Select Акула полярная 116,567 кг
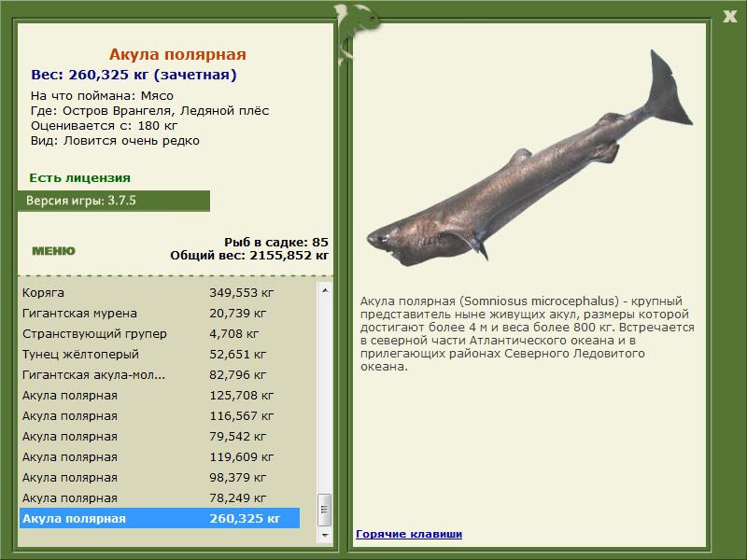Viewport: 747px width, 560px height. (160, 415)
